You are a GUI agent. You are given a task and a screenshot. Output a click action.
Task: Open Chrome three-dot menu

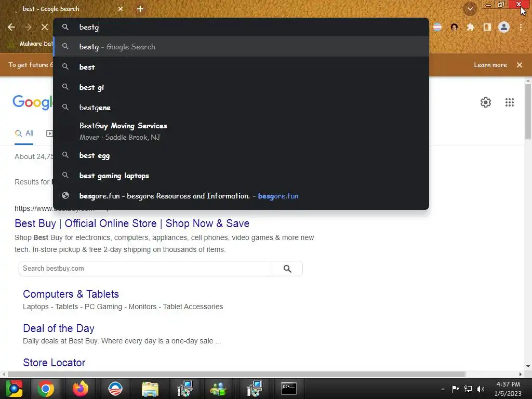pos(521,27)
